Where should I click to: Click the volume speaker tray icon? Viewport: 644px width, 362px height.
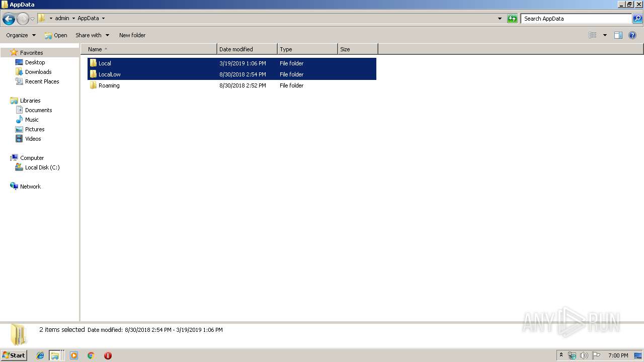pyautogui.click(x=584, y=355)
